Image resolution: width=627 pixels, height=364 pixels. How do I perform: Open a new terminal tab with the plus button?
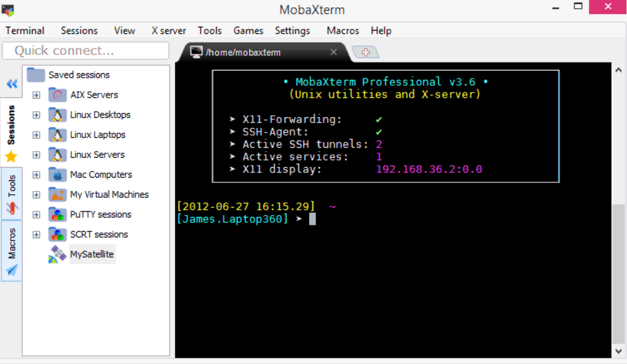pos(366,52)
